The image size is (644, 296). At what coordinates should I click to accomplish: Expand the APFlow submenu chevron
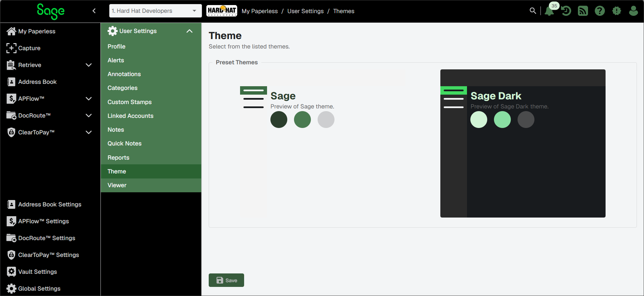tap(89, 99)
